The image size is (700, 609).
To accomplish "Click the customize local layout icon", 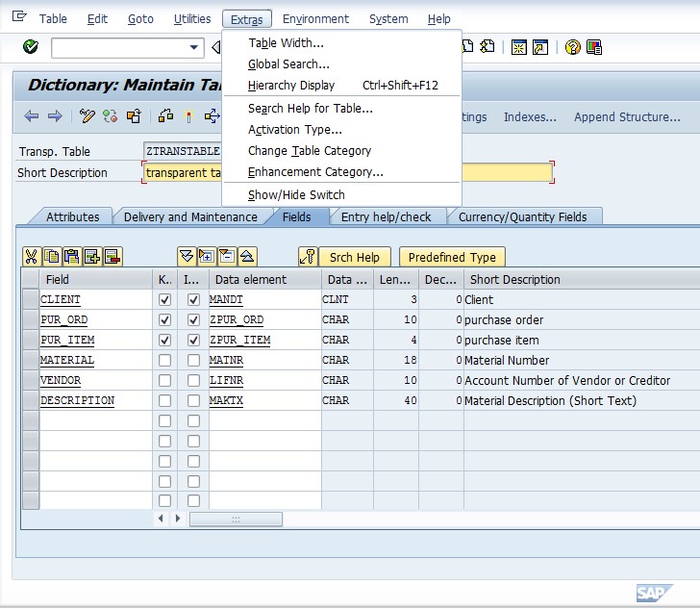I will point(594,47).
